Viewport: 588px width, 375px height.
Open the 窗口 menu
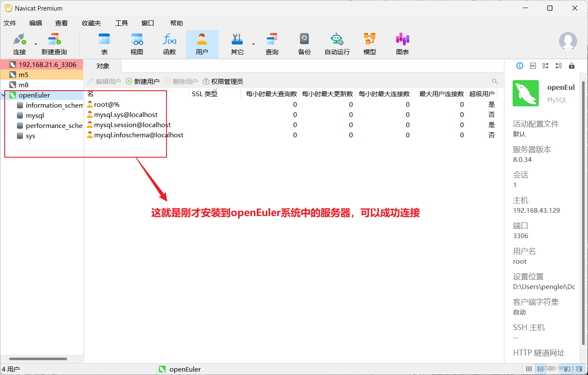click(148, 23)
